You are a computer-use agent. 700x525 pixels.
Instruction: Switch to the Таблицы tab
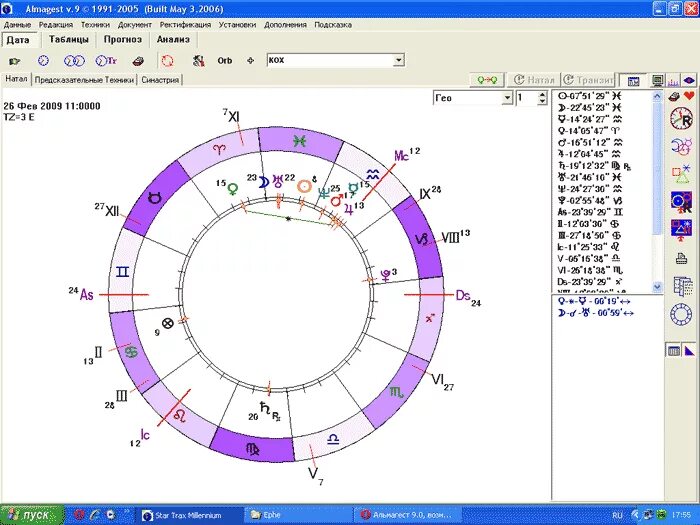coord(69,39)
